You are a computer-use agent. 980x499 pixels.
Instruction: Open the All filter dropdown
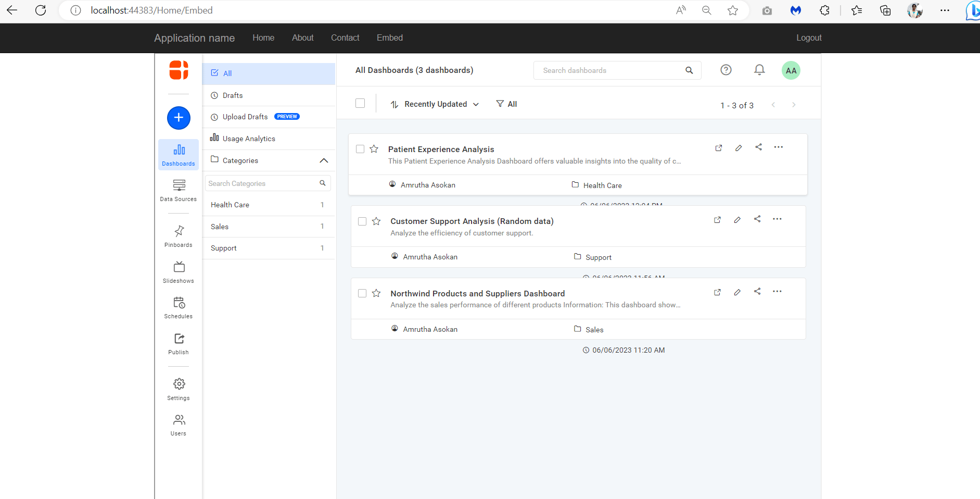(x=506, y=104)
